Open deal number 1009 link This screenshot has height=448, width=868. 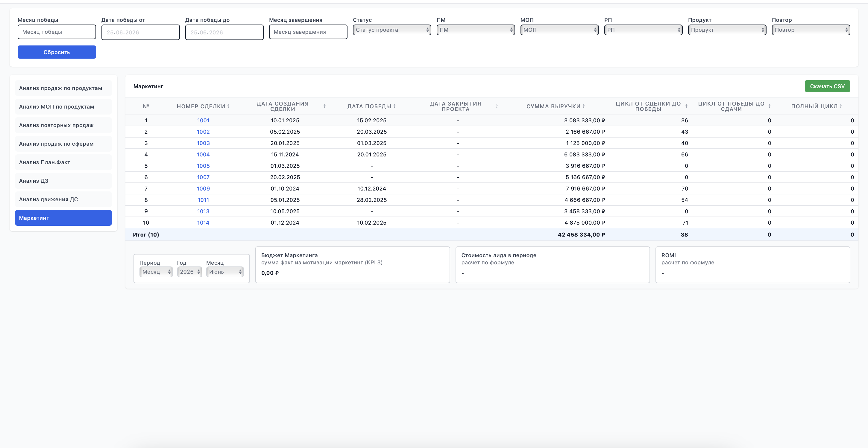pyautogui.click(x=203, y=189)
